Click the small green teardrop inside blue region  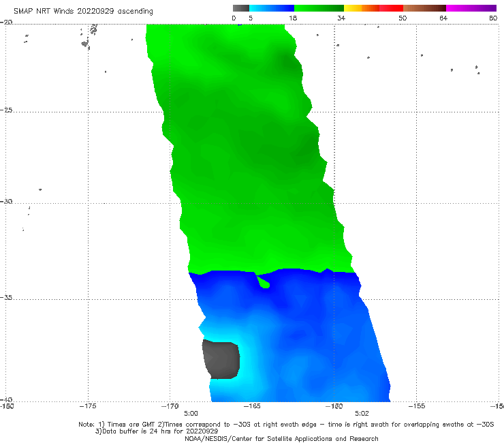tap(264, 282)
